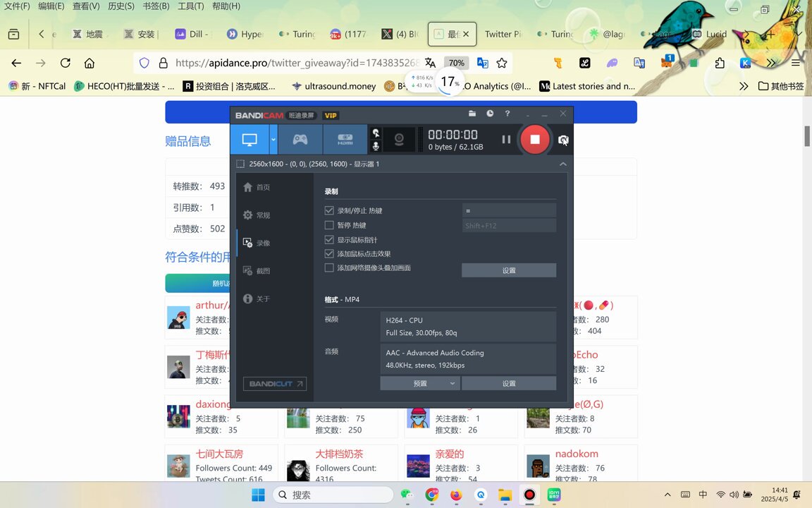
Task: Go back with browser back arrow
Action: [17, 63]
